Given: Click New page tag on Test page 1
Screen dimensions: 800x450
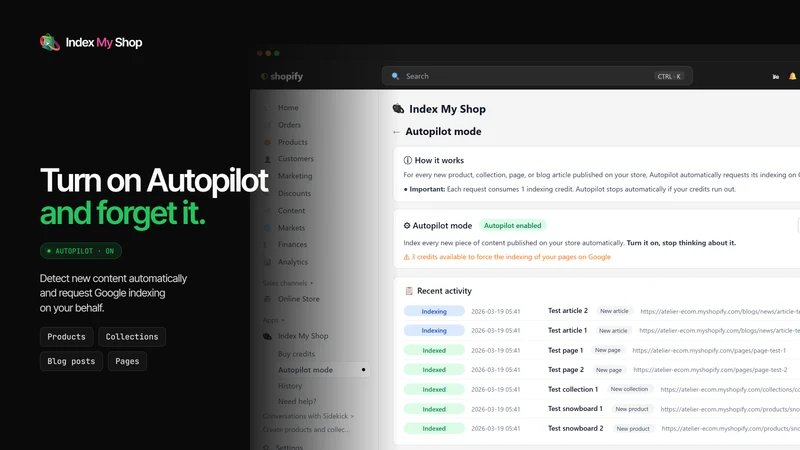Looking at the screenshot, I should (x=607, y=350).
